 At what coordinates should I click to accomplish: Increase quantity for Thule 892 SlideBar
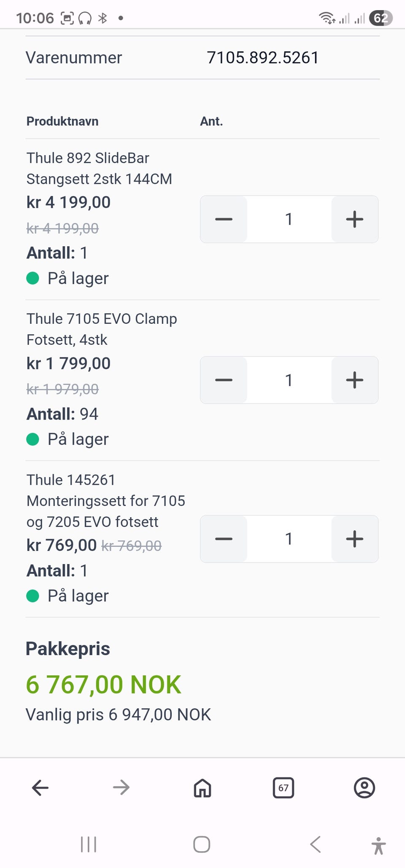tap(354, 219)
